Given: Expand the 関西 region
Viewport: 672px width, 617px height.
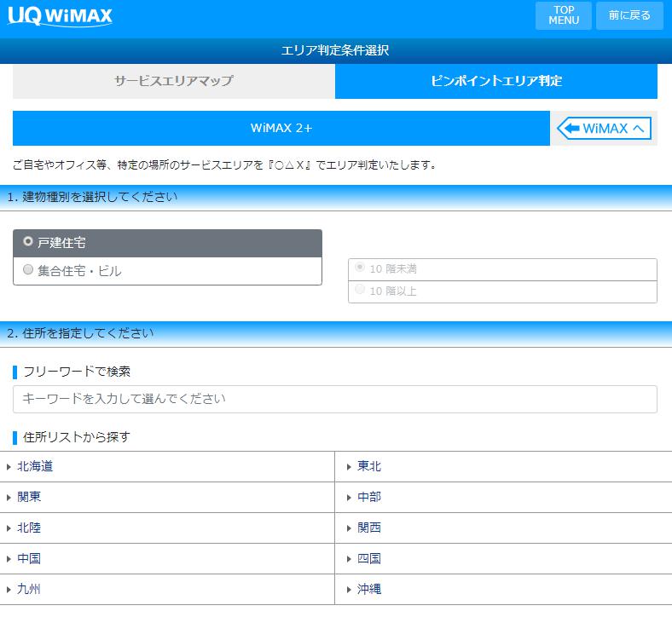Looking at the screenshot, I should pos(503,528).
